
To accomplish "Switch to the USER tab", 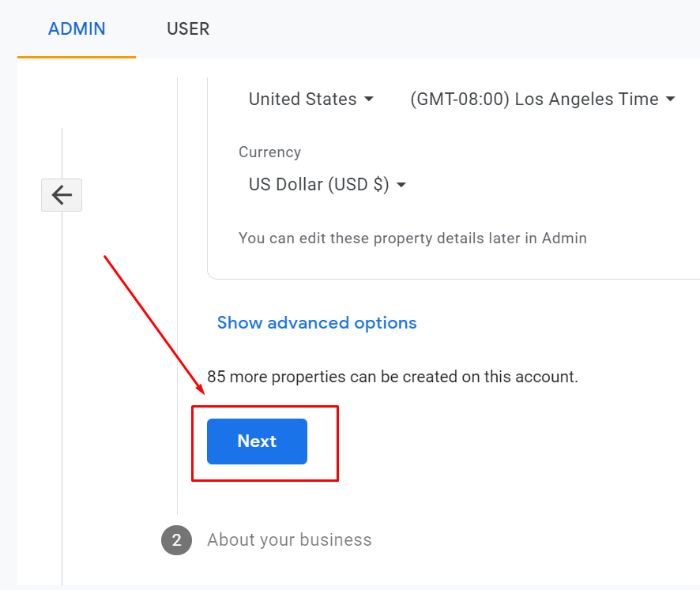I will click(x=188, y=29).
